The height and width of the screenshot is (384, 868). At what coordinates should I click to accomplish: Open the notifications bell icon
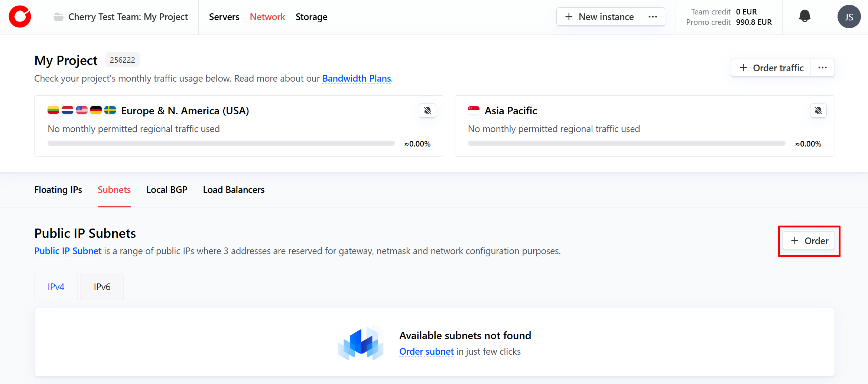coord(804,16)
